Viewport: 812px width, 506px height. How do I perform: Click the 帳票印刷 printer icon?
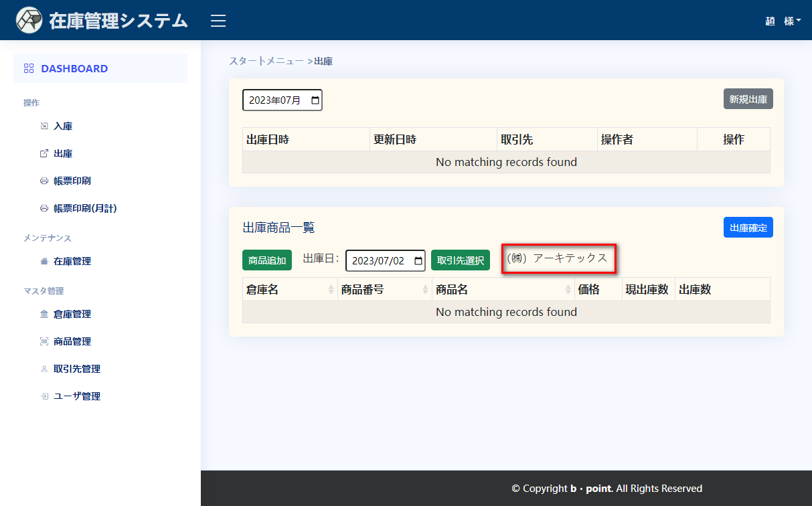44,181
